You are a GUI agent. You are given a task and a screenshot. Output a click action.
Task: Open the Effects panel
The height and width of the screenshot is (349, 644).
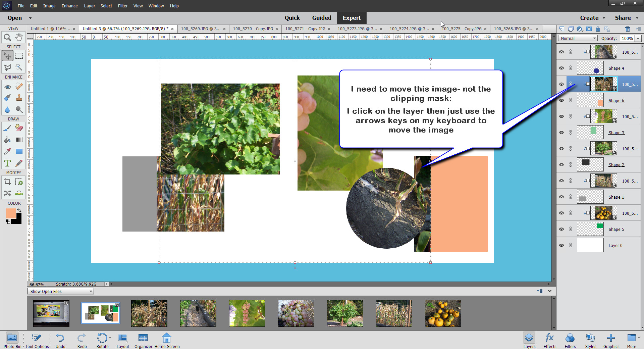549,340
